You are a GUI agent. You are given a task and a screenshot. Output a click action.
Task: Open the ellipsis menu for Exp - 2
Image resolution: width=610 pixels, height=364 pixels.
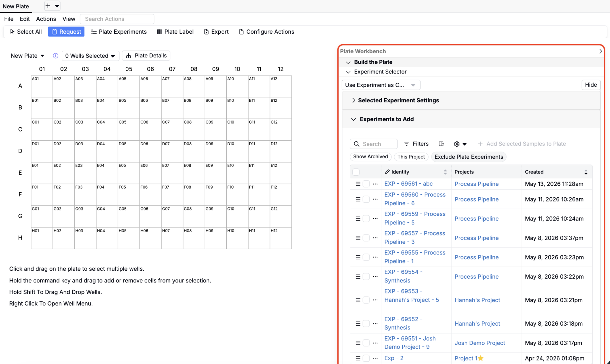click(375, 358)
